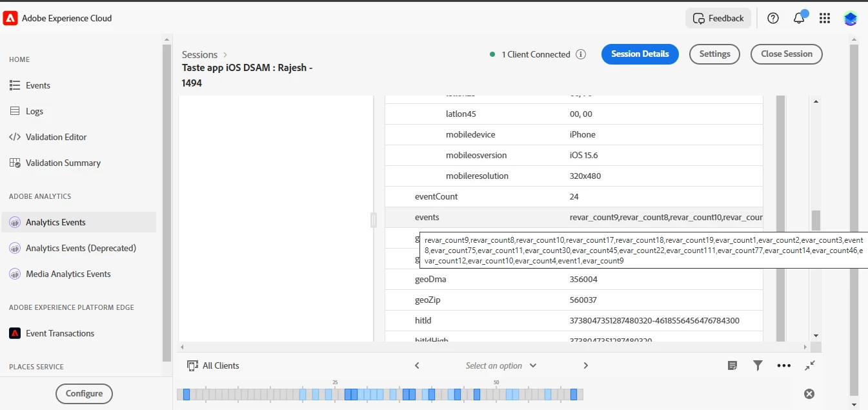Click the page scrollbar down arrow
The height and width of the screenshot is (410, 868).
coord(854,404)
